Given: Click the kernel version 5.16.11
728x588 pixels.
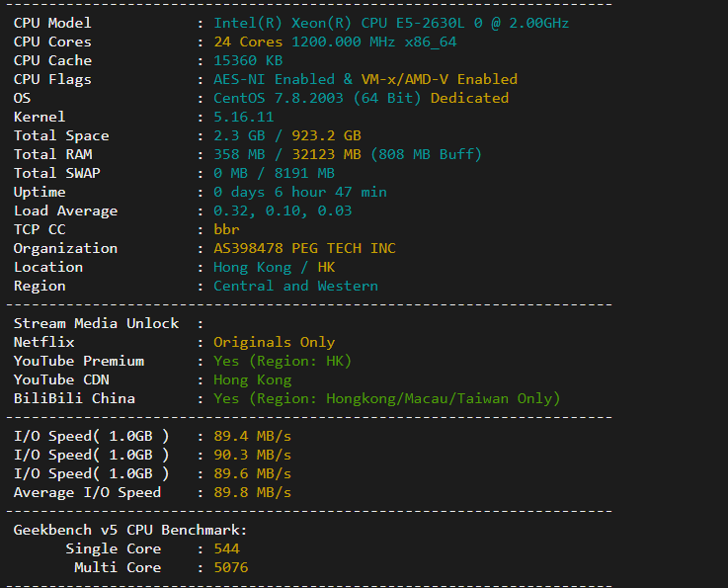Looking at the screenshot, I should tap(243, 117).
